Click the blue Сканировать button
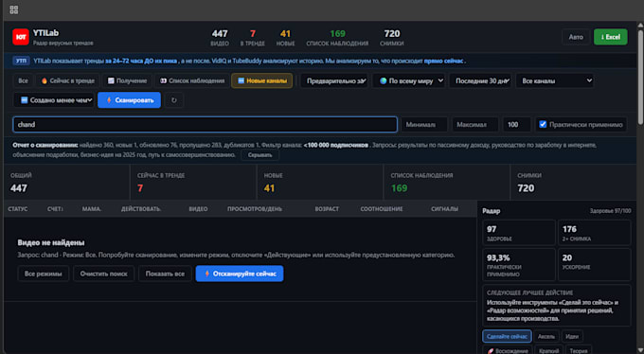The image size is (644, 354). pyautogui.click(x=129, y=100)
